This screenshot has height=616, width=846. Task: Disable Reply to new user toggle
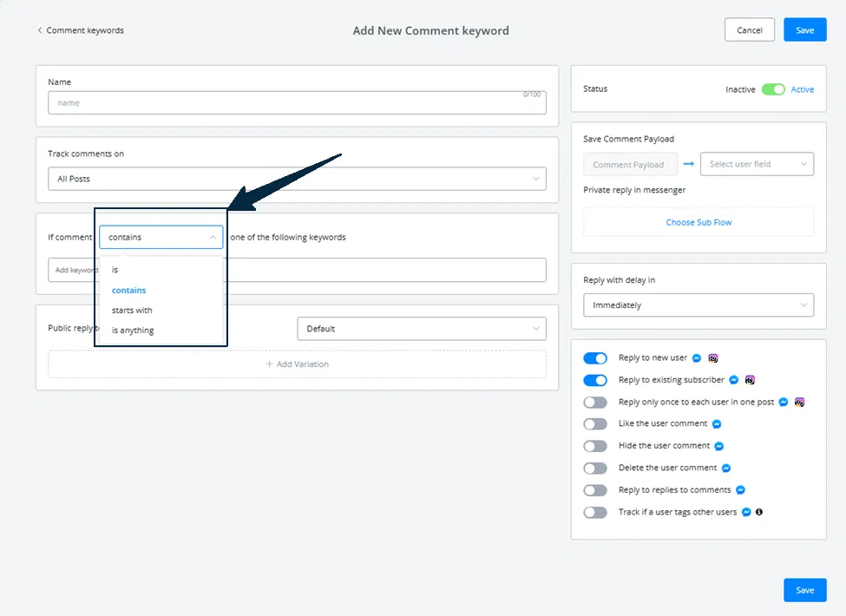(x=595, y=358)
